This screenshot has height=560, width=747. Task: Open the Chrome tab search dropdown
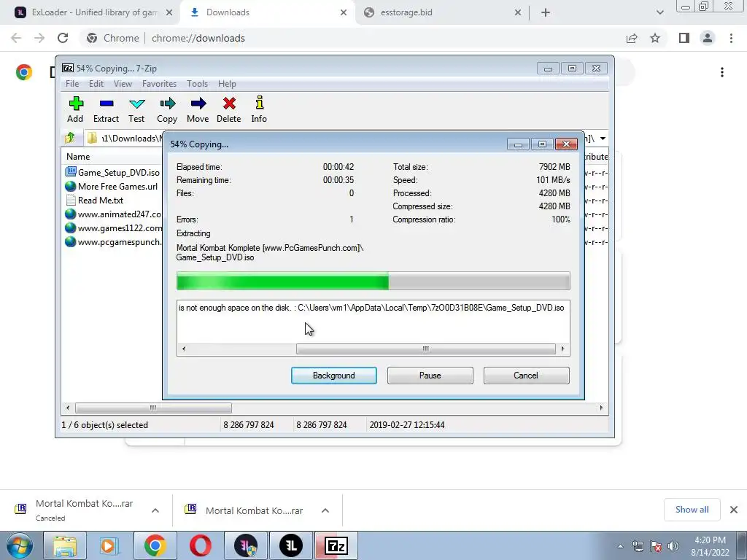click(659, 12)
